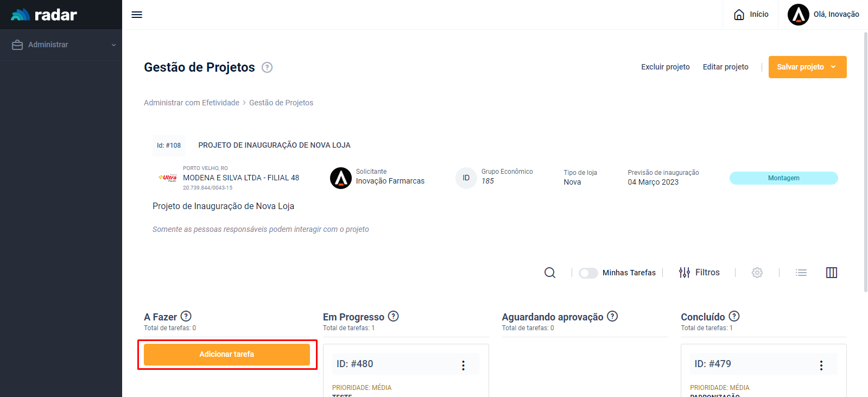The width and height of the screenshot is (868, 397).
Task: Click the Excluir projeto link
Action: click(665, 67)
